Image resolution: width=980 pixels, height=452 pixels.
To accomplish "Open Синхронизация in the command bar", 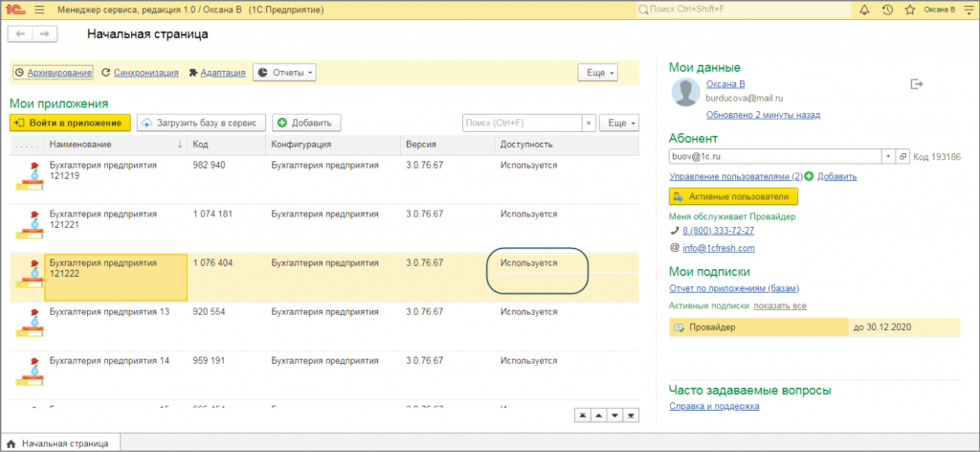I will pos(140,73).
